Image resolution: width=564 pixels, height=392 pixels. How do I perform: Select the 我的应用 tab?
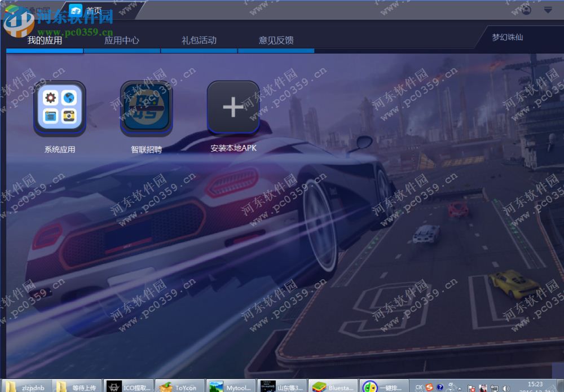click(x=44, y=40)
